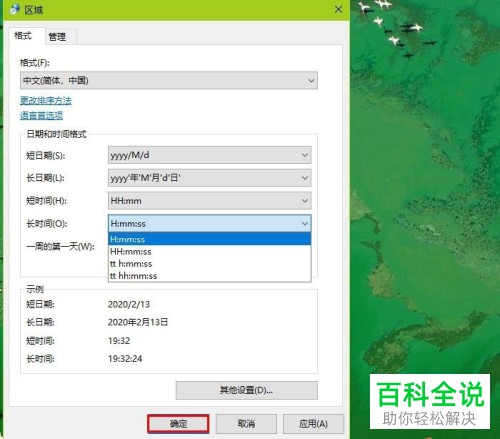
Task: Choose HH:mm:ss from the dropdown list
Action: click(x=210, y=252)
